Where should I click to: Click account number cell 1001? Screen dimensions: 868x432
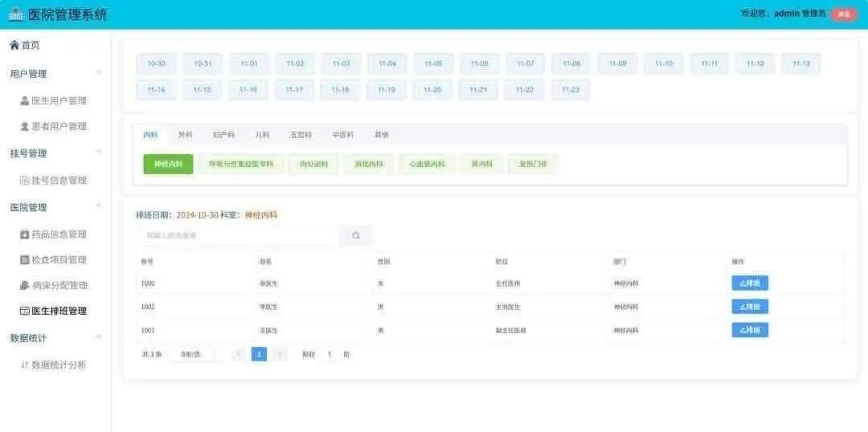tap(148, 331)
